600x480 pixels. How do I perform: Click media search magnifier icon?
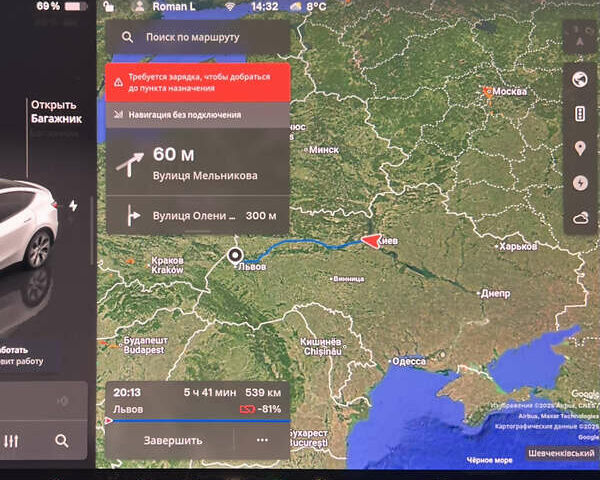tap(62, 441)
